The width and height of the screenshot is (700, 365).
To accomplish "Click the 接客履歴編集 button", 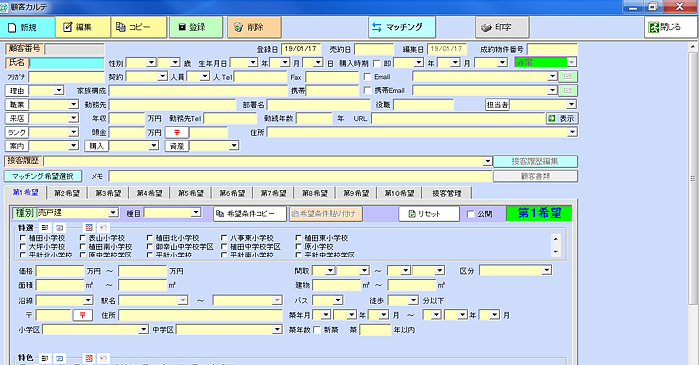I will click(535, 161).
